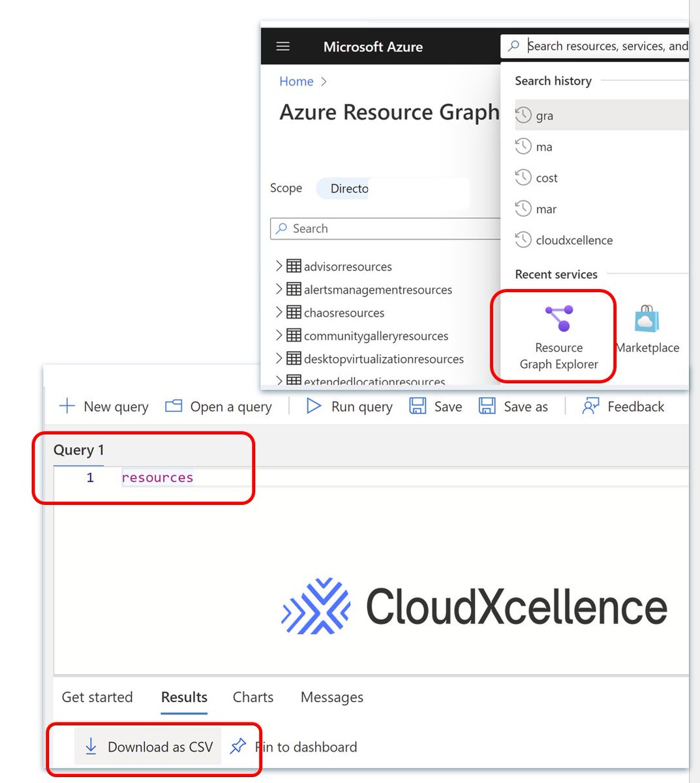Open the Azure hamburger menu

pos(282,46)
